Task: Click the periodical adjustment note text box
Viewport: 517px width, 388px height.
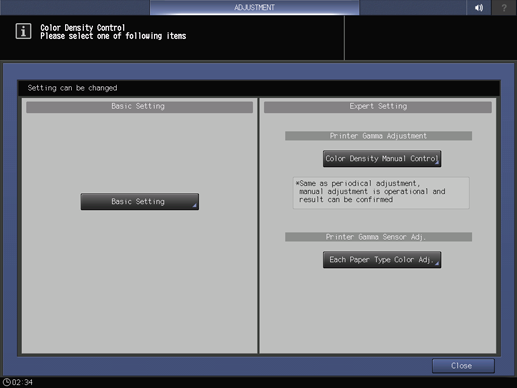Action: pos(381,192)
